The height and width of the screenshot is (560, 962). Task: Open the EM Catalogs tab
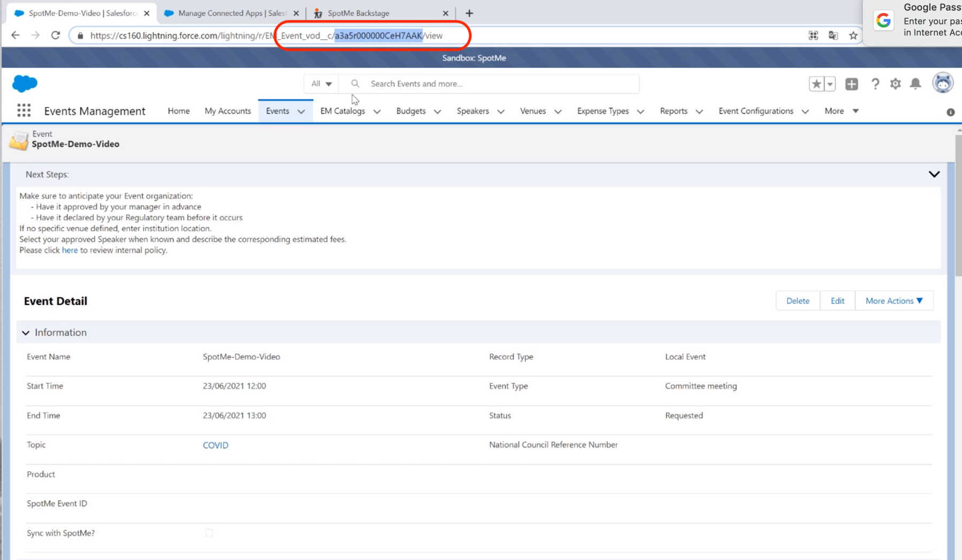[342, 111]
